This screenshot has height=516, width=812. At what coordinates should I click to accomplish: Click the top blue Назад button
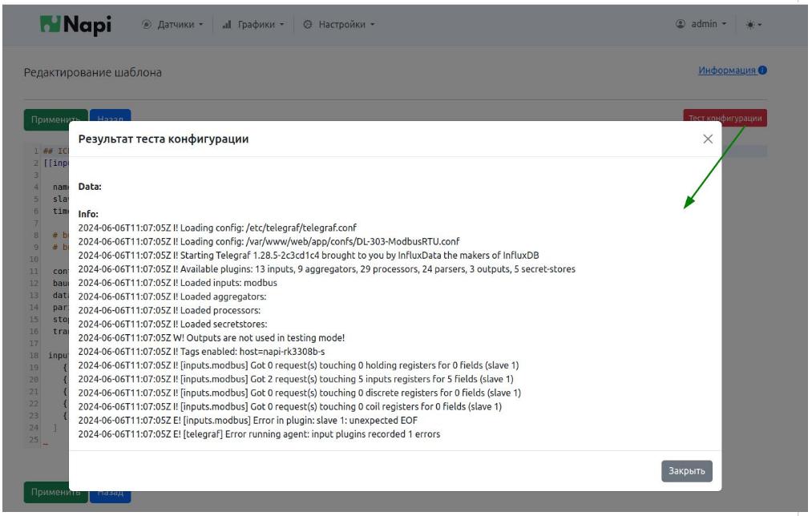110,116
